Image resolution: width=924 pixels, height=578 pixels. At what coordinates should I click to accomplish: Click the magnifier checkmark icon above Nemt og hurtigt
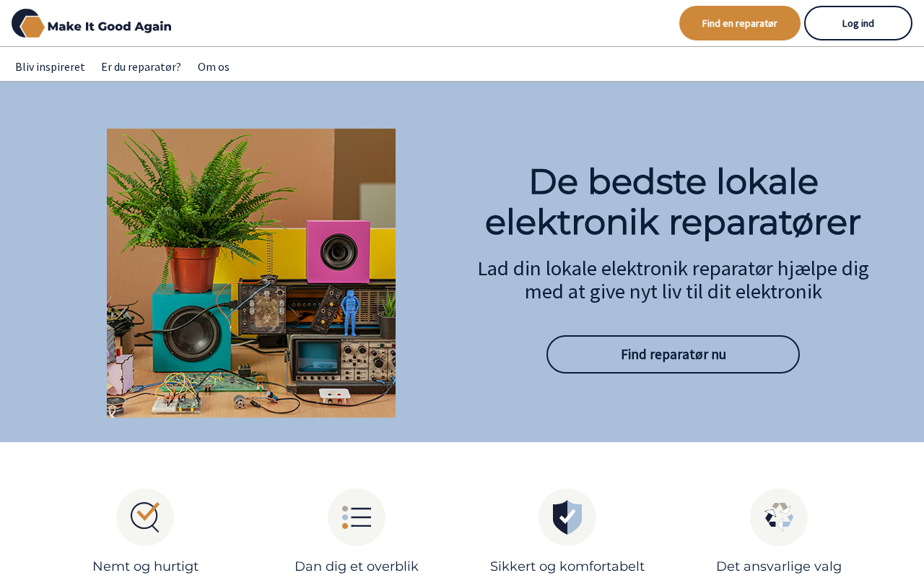145,517
